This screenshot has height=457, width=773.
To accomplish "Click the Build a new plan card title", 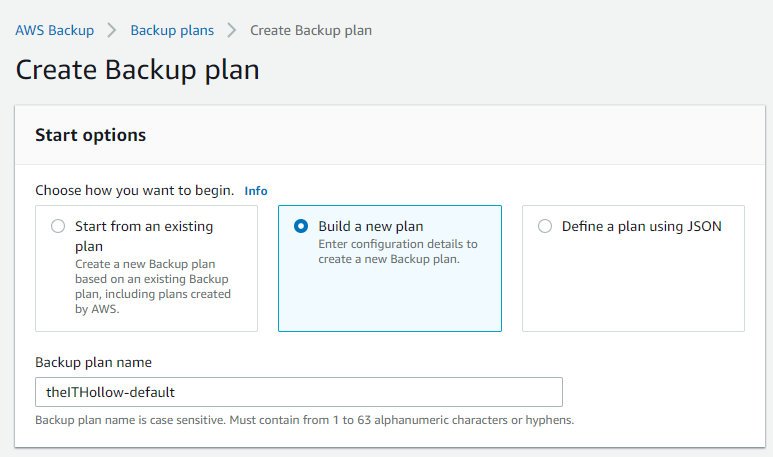I will (x=371, y=227).
